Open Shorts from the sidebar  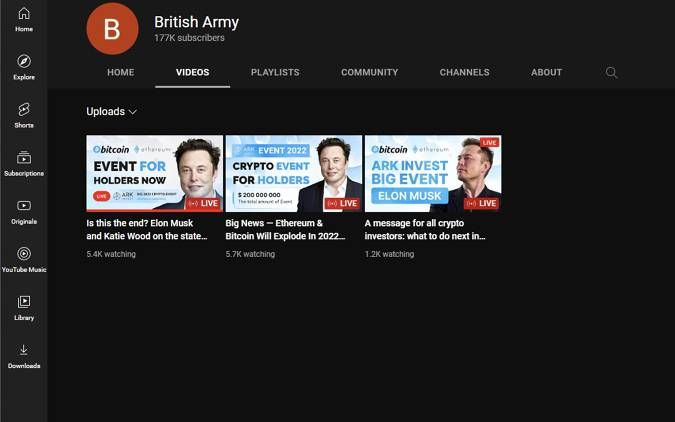point(24,114)
